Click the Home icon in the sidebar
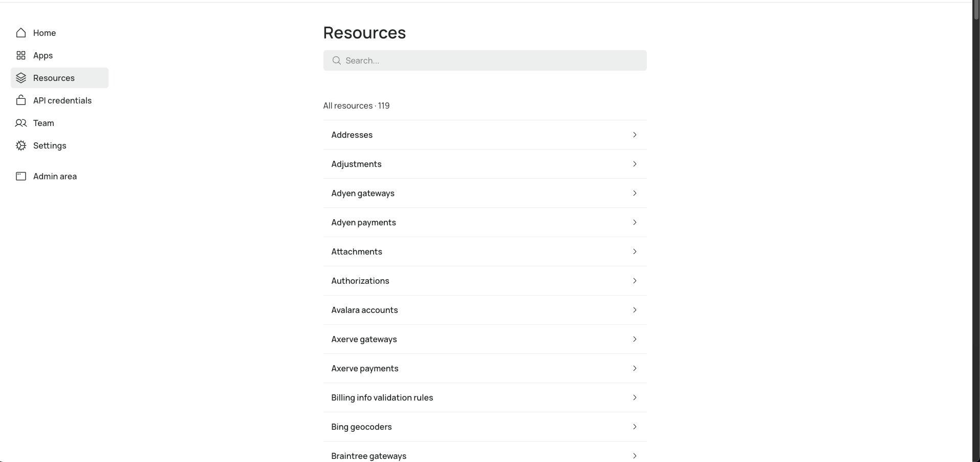Image resolution: width=980 pixels, height=462 pixels. click(x=20, y=33)
